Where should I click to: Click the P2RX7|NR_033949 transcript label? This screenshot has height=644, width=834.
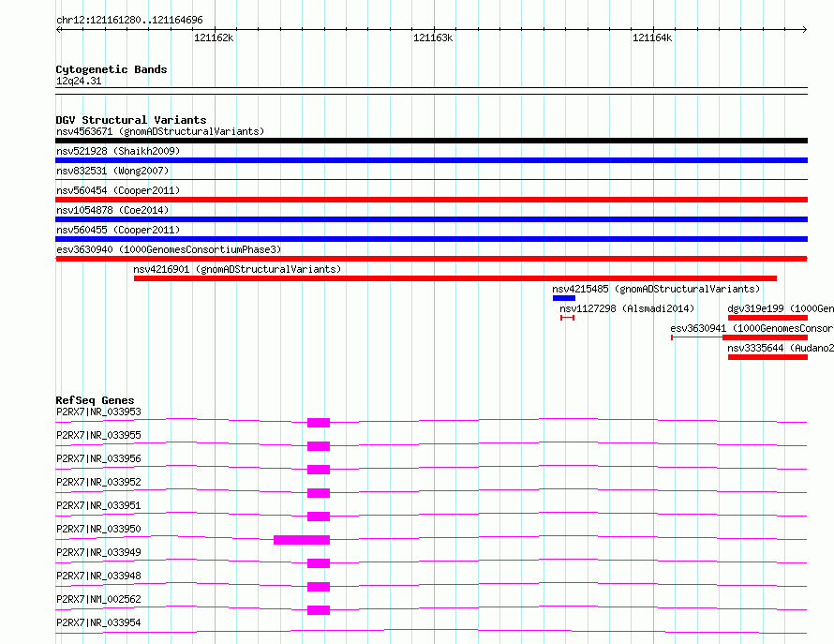pyautogui.click(x=98, y=552)
